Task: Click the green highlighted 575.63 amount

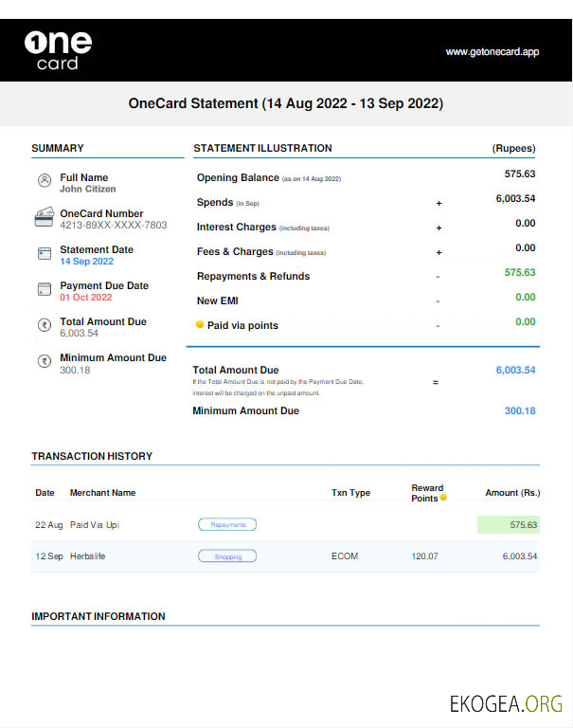Action: click(509, 524)
